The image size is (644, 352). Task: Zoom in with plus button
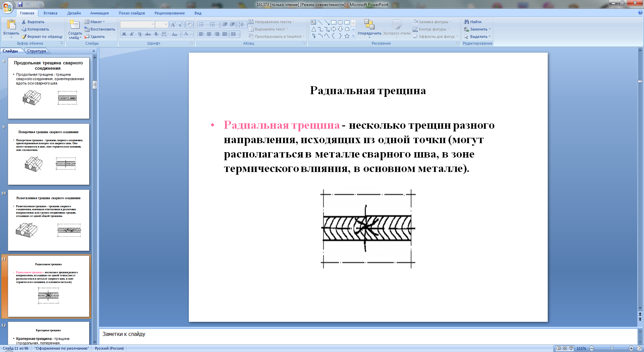tap(631, 348)
